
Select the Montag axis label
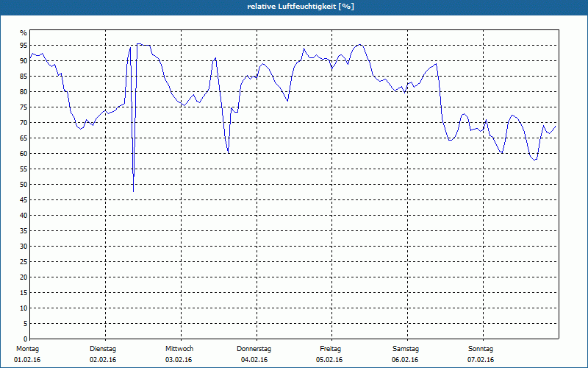pyautogui.click(x=28, y=349)
